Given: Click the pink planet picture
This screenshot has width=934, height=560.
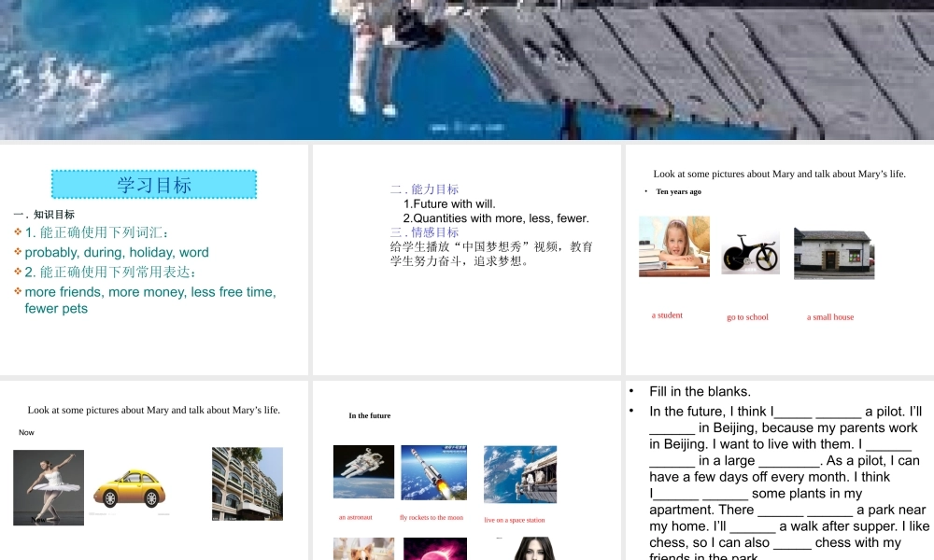Looking at the screenshot, I should point(435,549).
